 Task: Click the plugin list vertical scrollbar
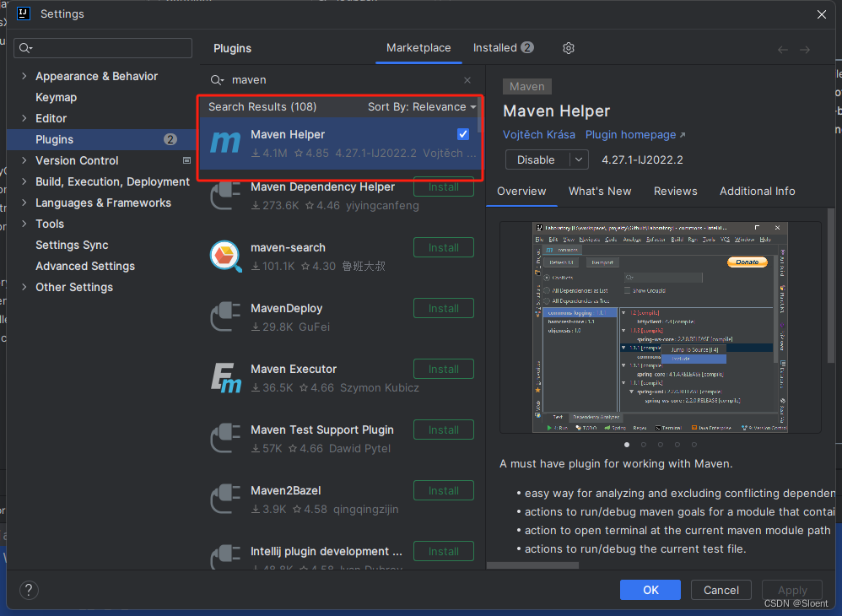(479, 116)
